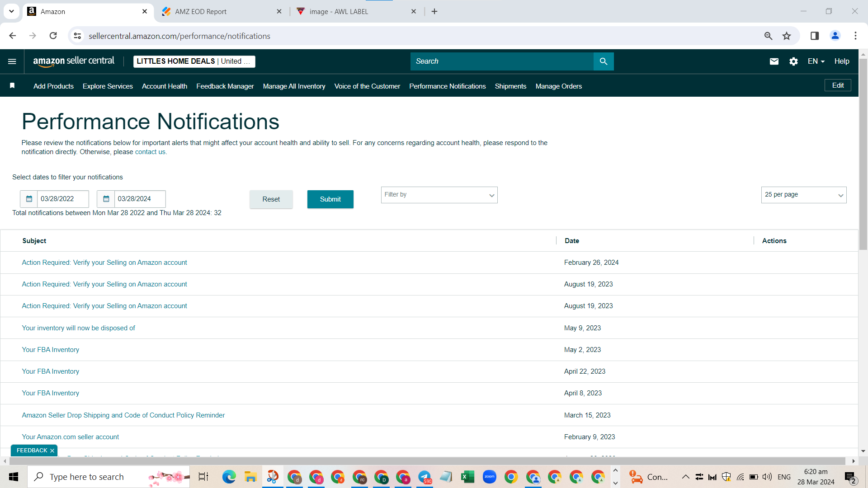
Task: Click the end date field 03/28/2024
Action: [x=140, y=199]
